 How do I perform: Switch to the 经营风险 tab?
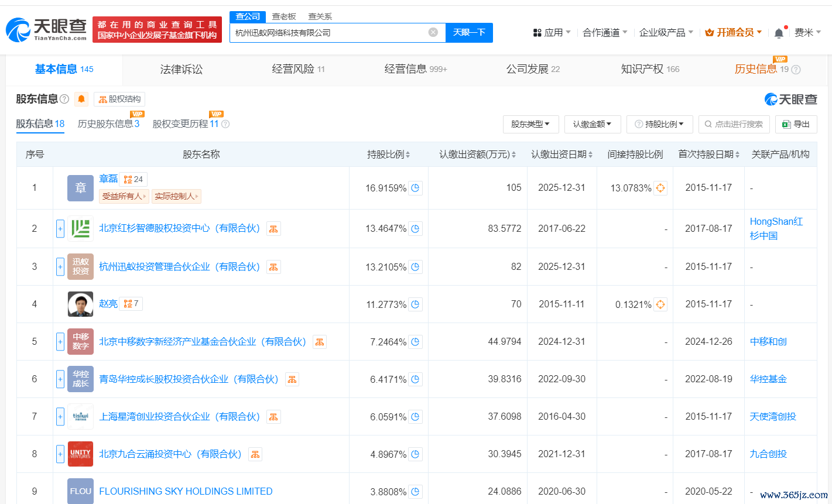pos(298,69)
